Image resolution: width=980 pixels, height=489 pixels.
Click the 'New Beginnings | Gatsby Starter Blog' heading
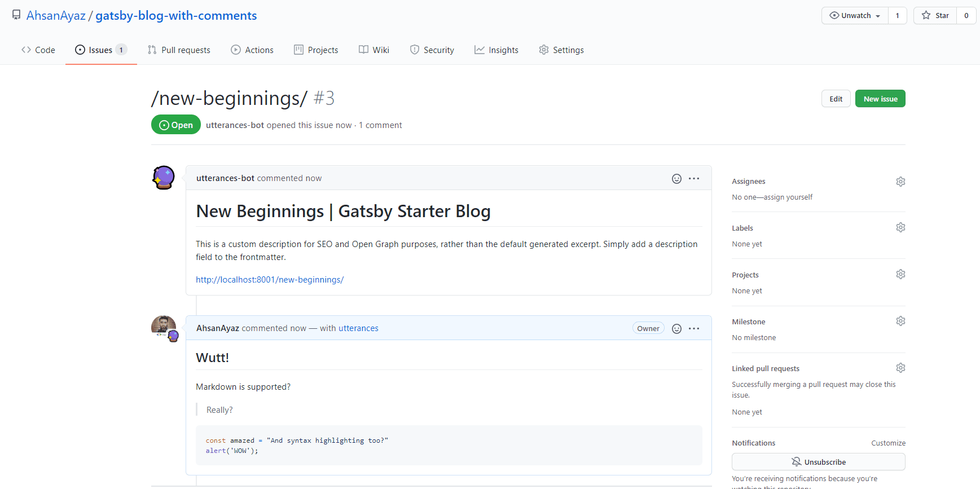343,212
